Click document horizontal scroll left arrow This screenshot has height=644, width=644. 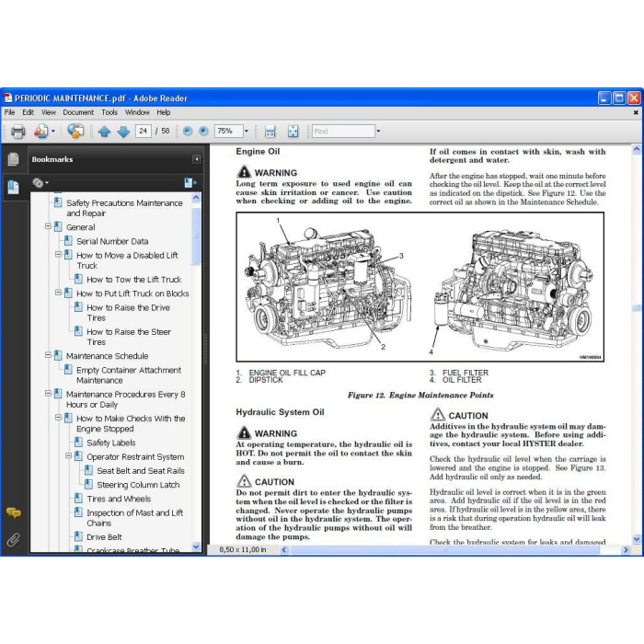tap(283, 549)
